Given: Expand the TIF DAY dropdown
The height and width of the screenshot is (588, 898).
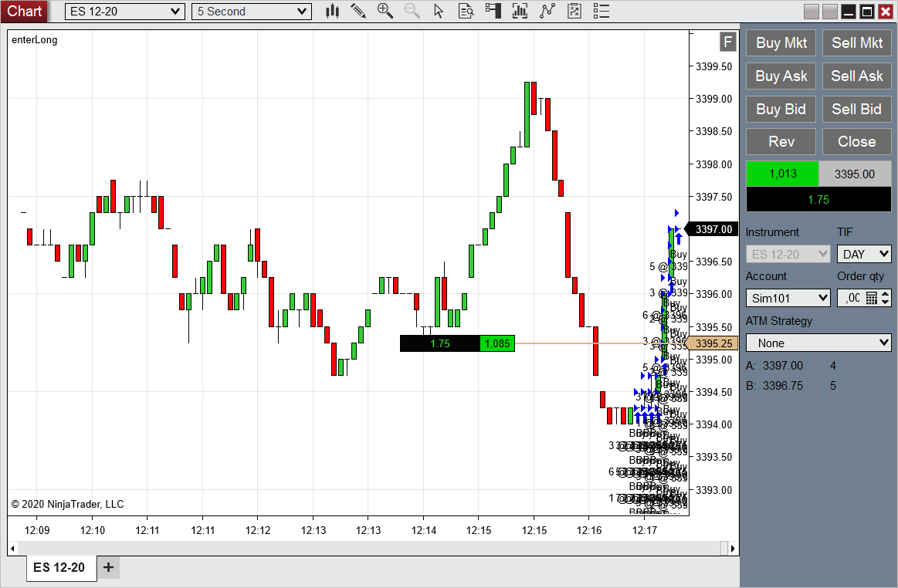Looking at the screenshot, I should click(x=864, y=254).
